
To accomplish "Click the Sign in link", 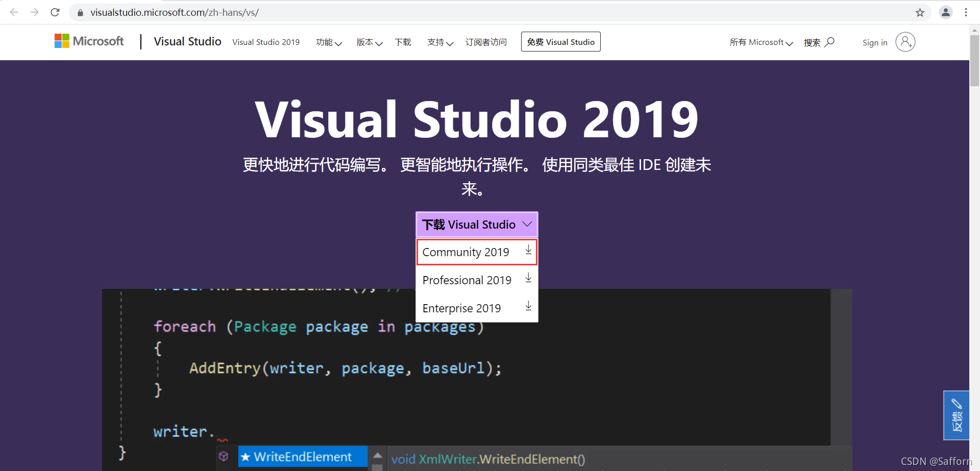I will (875, 43).
